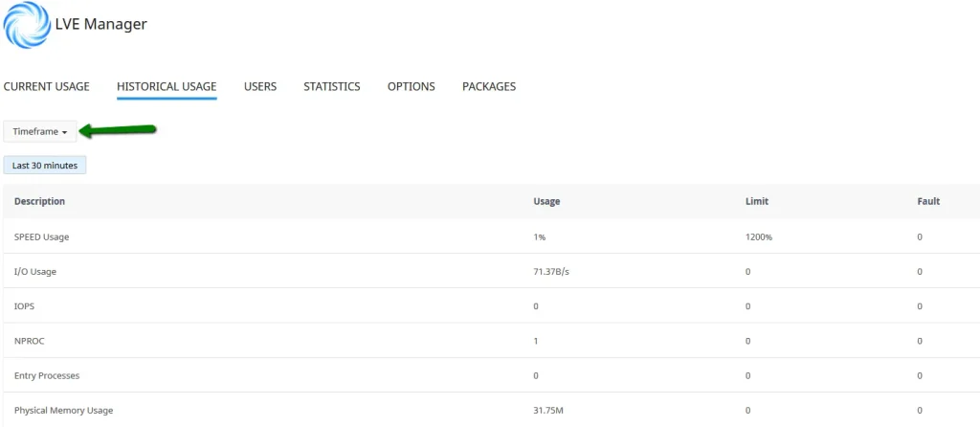Go to the Statistics tab

[332, 87]
